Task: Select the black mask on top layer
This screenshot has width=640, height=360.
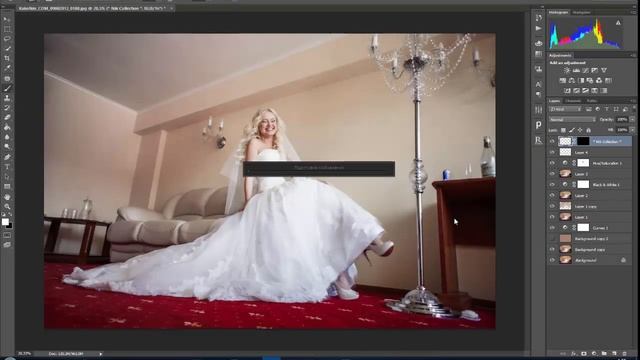Action: click(583, 141)
